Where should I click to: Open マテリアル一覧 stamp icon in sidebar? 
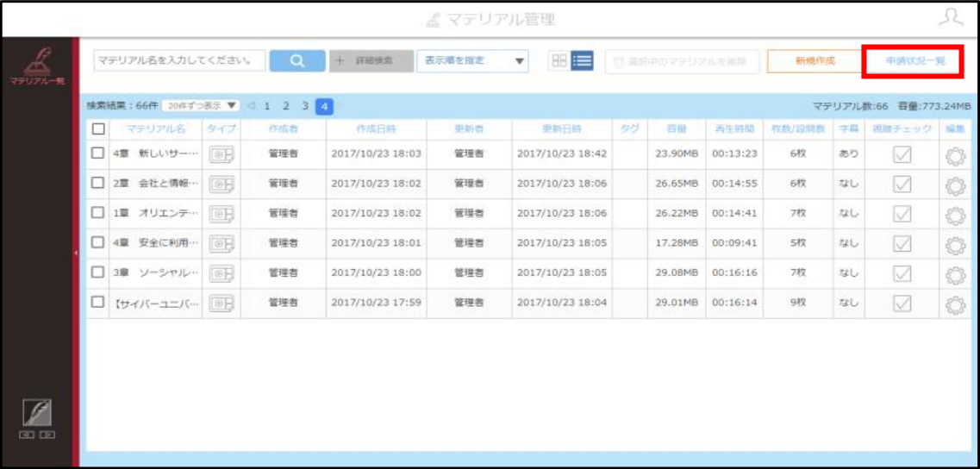click(38, 66)
